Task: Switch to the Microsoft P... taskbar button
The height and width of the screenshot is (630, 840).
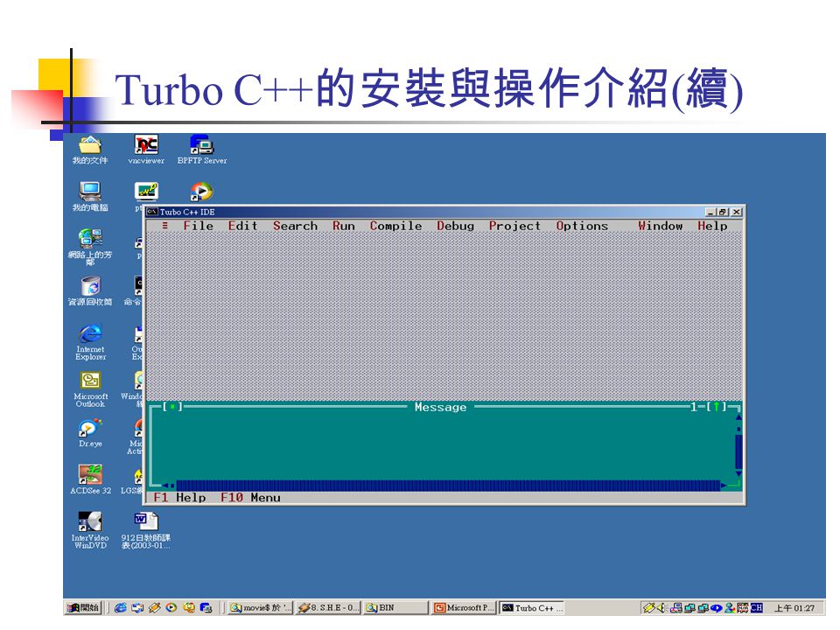Action: (464, 607)
